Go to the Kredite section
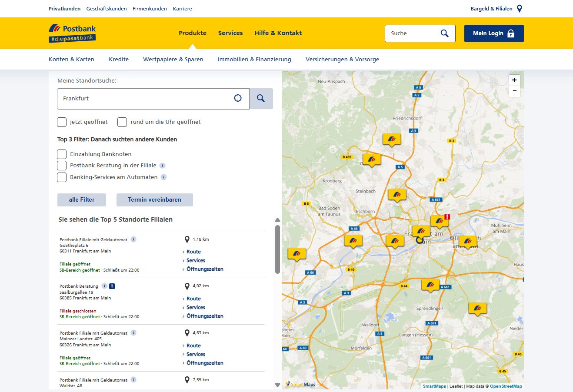 pyautogui.click(x=119, y=60)
